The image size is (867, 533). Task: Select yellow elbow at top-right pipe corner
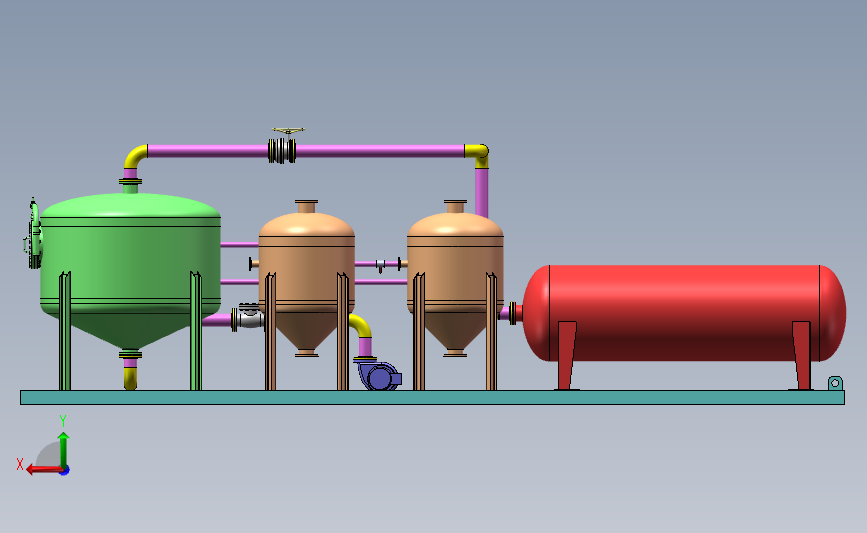477,155
